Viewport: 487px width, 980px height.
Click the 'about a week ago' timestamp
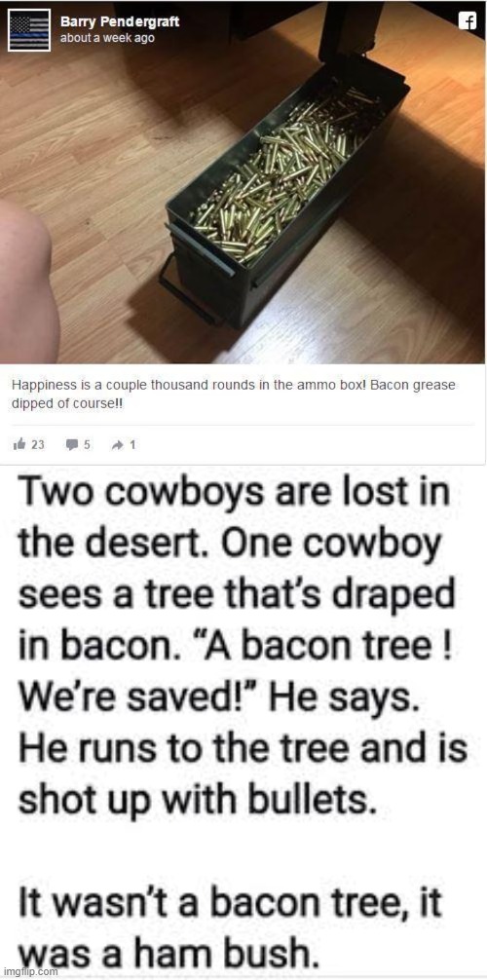[x=107, y=37]
